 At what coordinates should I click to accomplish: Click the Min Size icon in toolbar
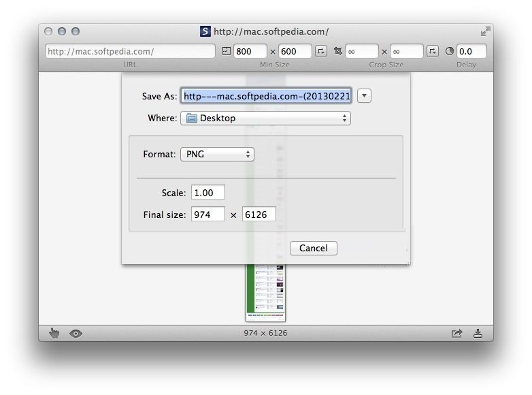(x=227, y=51)
